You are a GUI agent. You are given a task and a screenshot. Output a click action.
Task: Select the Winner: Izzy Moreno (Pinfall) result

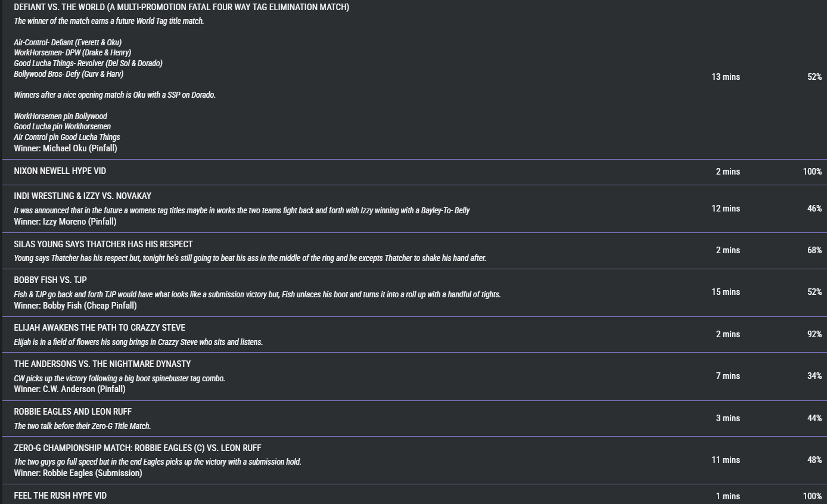click(x=65, y=222)
